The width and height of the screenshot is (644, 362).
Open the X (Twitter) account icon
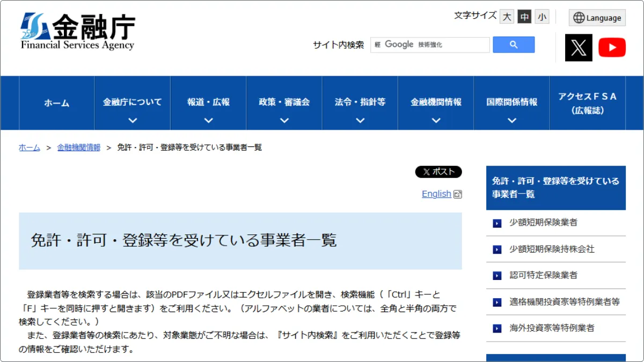coord(579,47)
